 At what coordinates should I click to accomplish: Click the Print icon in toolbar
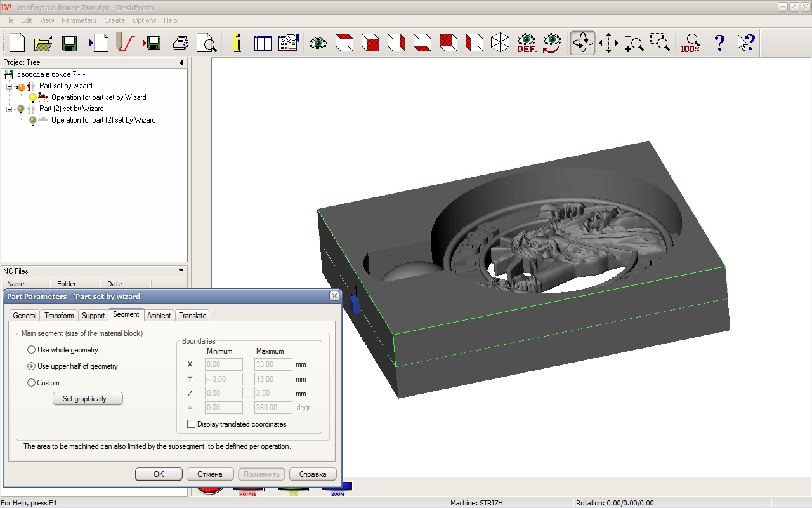[181, 43]
